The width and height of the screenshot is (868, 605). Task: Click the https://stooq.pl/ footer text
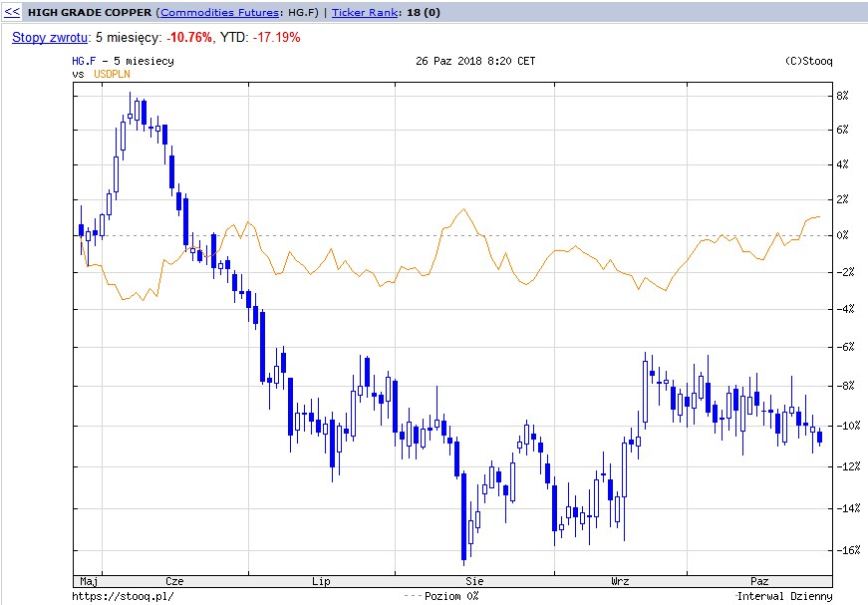tap(123, 596)
